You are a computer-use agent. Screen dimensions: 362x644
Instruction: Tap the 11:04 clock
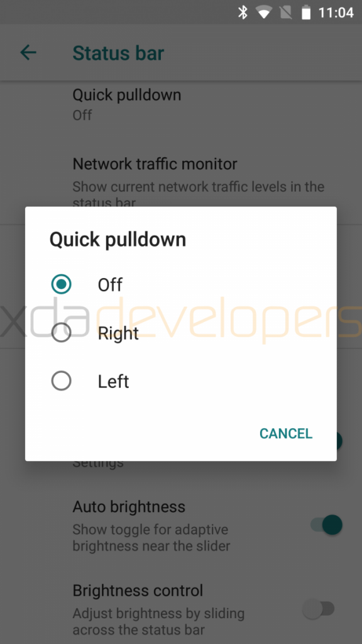(x=336, y=13)
